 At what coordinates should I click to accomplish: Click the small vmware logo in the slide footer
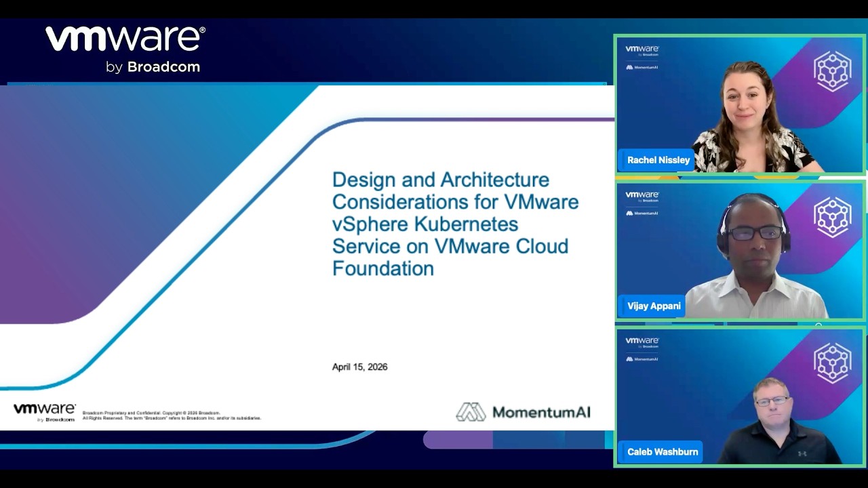(45, 411)
